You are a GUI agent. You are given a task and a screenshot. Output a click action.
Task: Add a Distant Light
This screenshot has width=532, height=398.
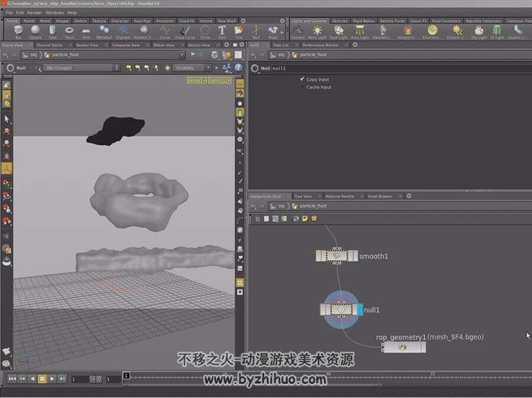tap(456, 32)
